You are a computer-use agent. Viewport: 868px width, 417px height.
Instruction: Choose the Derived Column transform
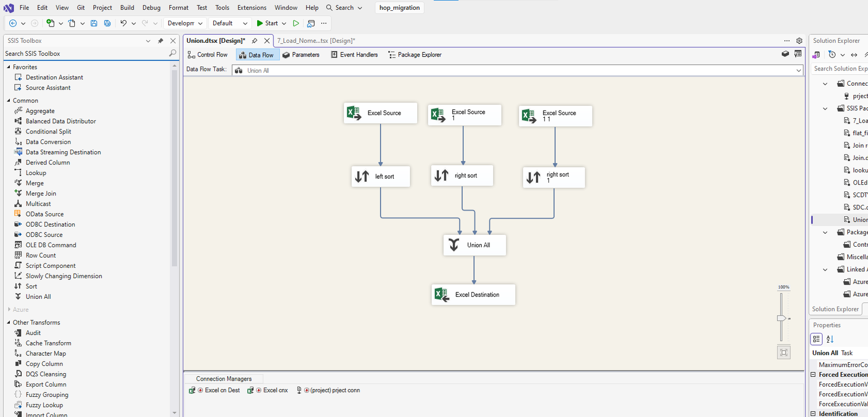point(47,162)
